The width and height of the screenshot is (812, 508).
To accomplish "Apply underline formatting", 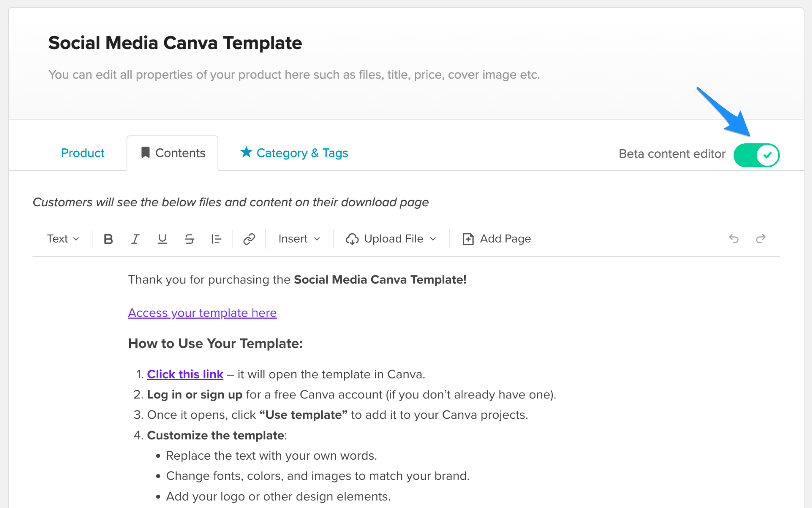I will coord(162,239).
